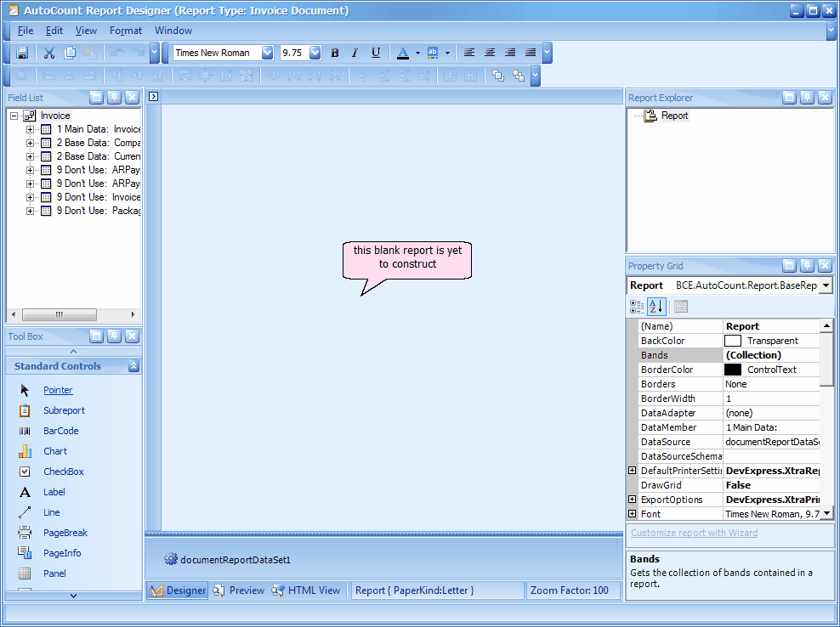Expand the Font property
This screenshot has height=627, width=840.
coord(633,513)
